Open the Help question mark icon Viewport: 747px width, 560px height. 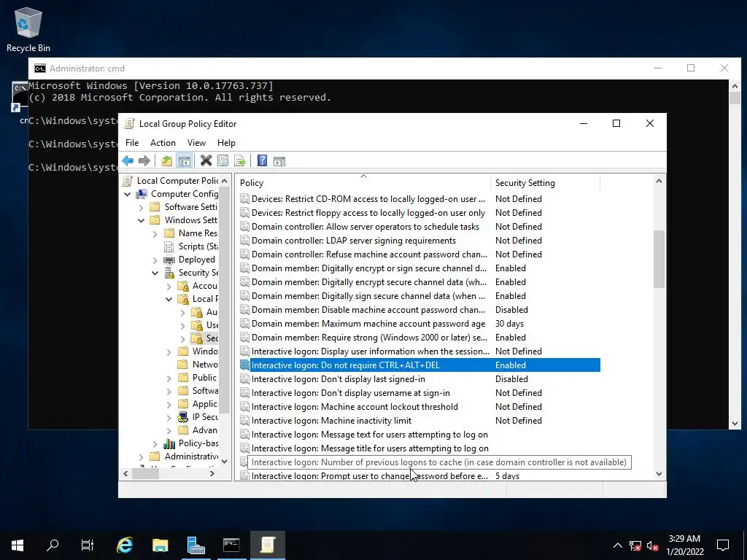point(262,161)
